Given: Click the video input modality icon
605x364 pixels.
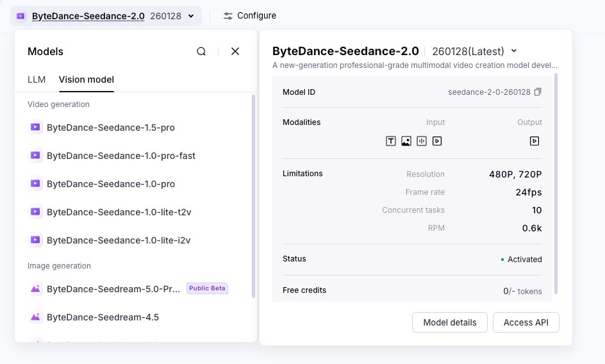Looking at the screenshot, I should (437, 141).
